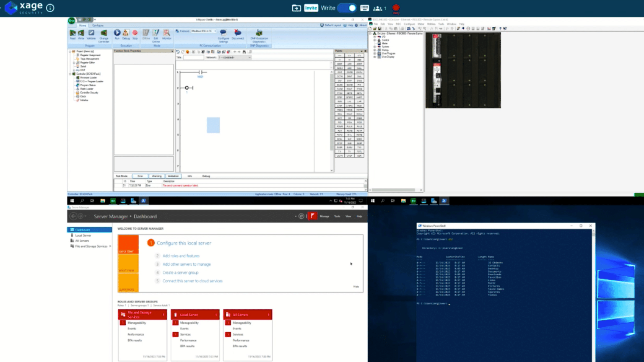Switch to the Configure ribbon tab
Viewport: 644px width, 362px height.
(97, 25)
